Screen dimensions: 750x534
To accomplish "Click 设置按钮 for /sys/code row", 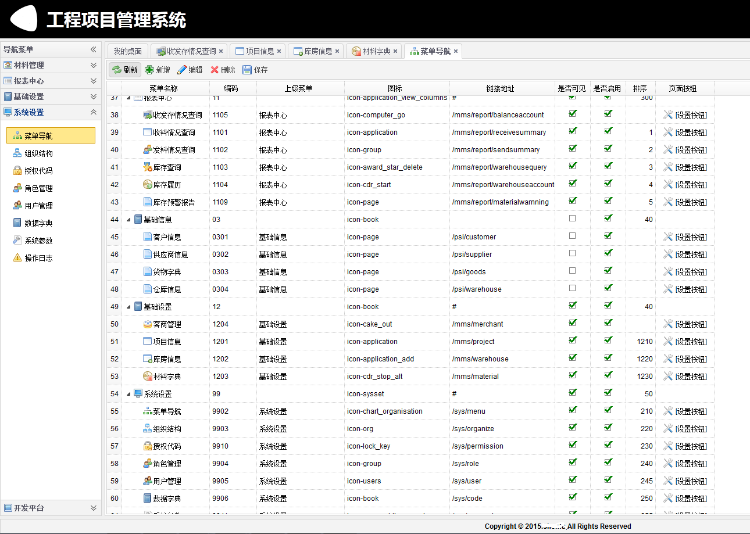I will [x=691, y=499].
